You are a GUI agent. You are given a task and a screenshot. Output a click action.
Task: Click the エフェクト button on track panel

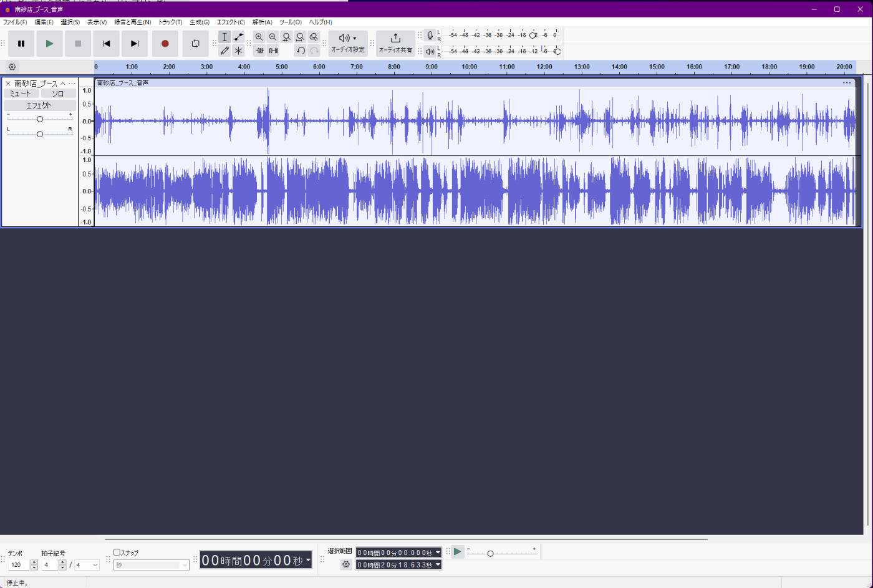point(40,105)
